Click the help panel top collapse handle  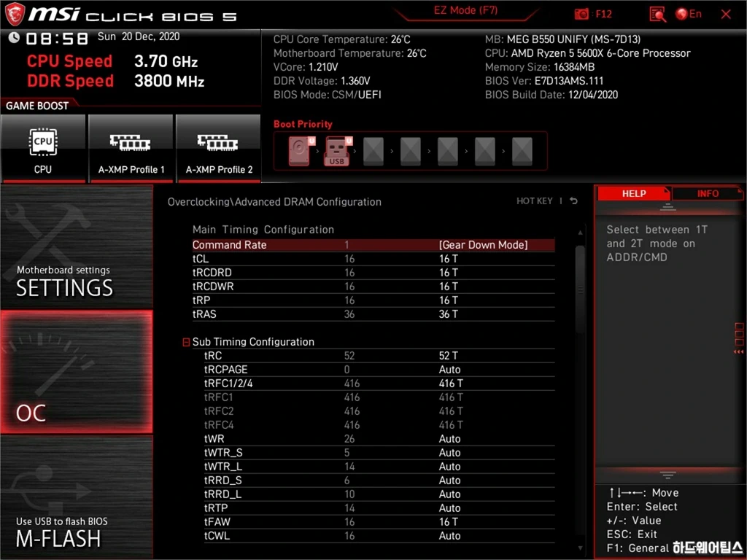(667, 206)
